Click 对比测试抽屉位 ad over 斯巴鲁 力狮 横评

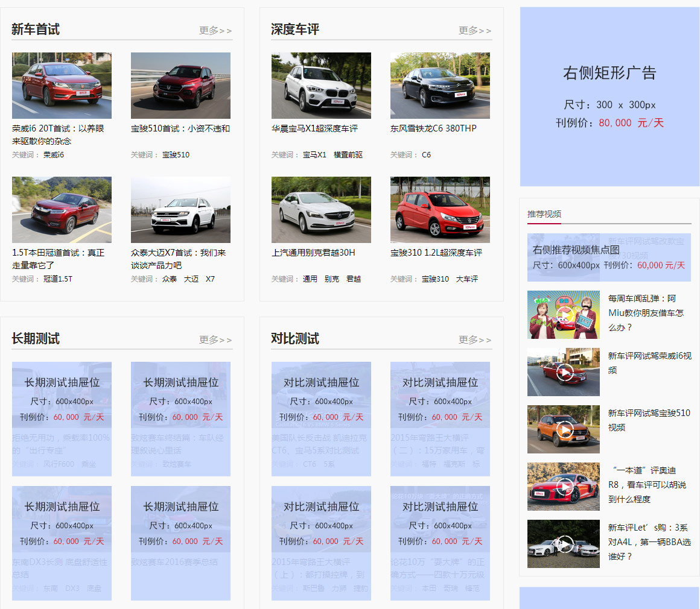321,543
